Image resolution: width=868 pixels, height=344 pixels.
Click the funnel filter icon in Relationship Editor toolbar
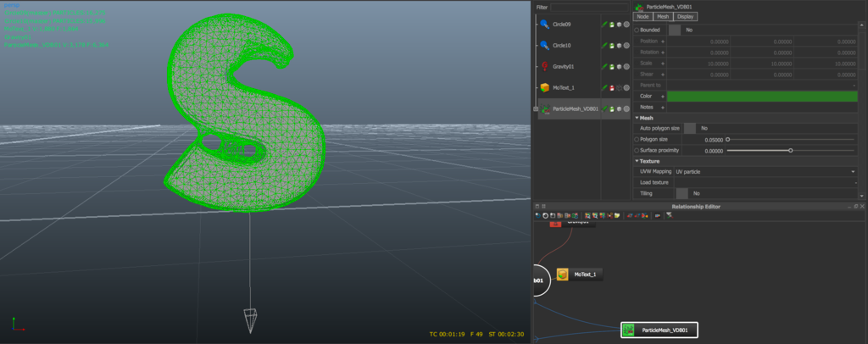[x=670, y=215]
